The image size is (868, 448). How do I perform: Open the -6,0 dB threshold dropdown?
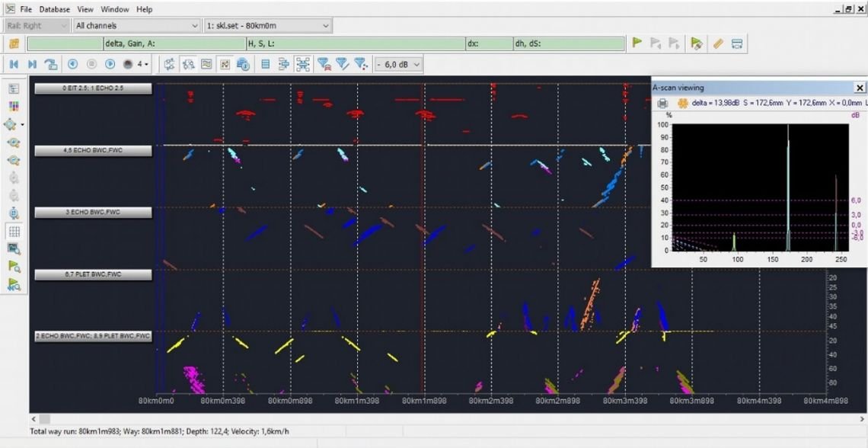click(398, 65)
